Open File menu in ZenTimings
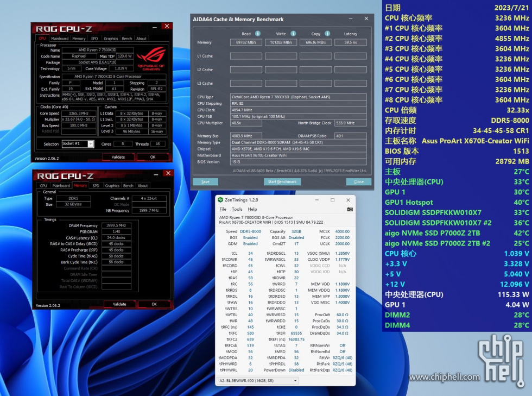The width and height of the screenshot is (532, 396). coord(223,209)
